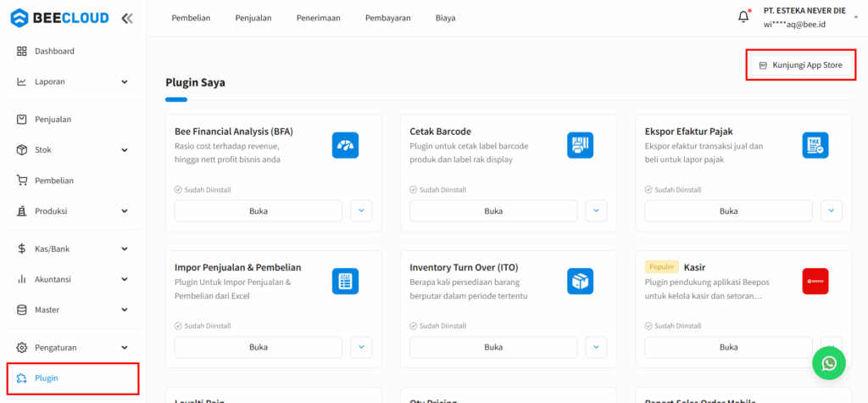Screen dimensions: 868x403
Task: Collapse the sidebar with double-chevron icon
Action: click(127, 19)
